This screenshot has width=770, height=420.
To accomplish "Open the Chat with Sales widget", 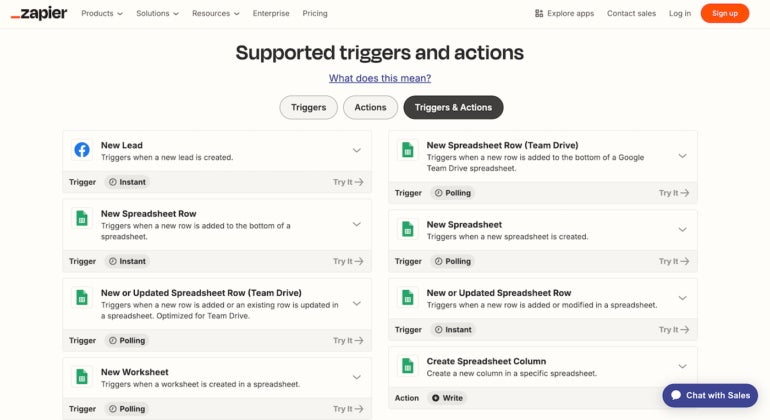I will pyautogui.click(x=710, y=395).
